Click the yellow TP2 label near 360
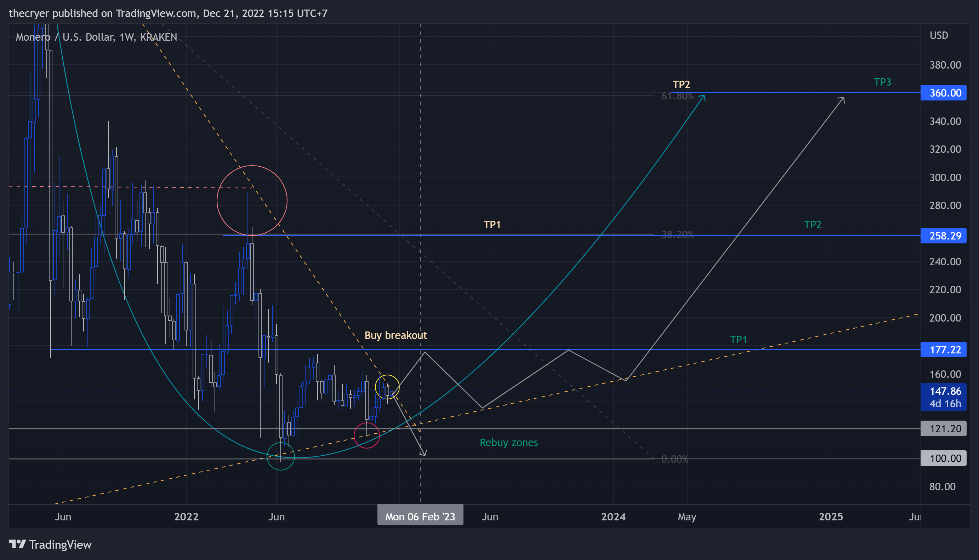The width and height of the screenshot is (979, 560). pyautogui.click(x=681, y=85)
